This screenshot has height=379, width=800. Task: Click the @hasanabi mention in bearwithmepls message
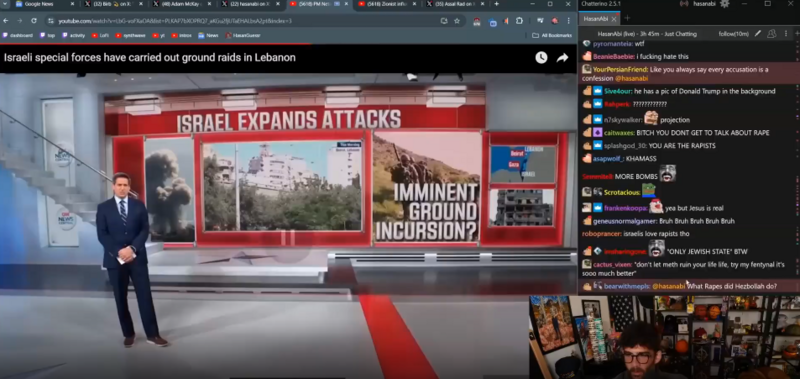click(668, 287)
